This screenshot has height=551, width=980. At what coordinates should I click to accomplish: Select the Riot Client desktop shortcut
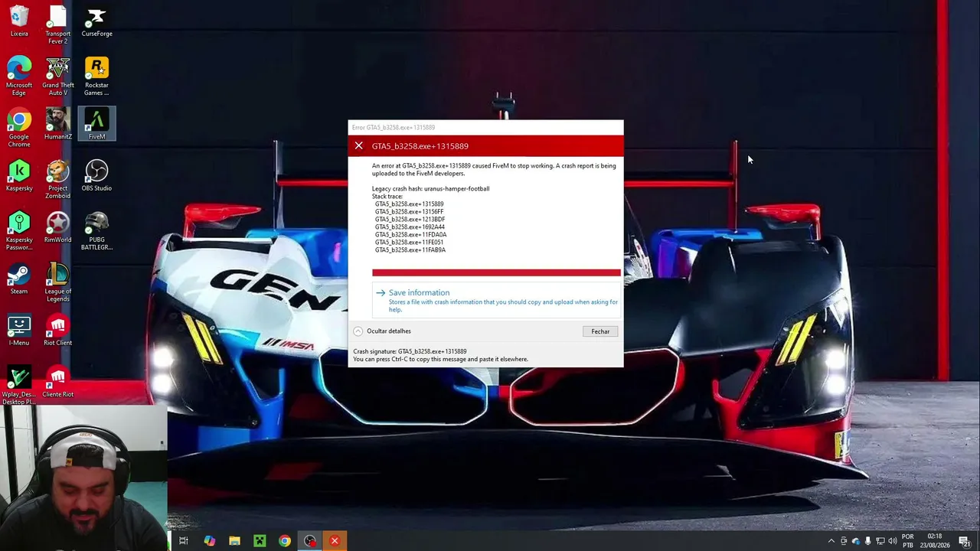point(58,331)
